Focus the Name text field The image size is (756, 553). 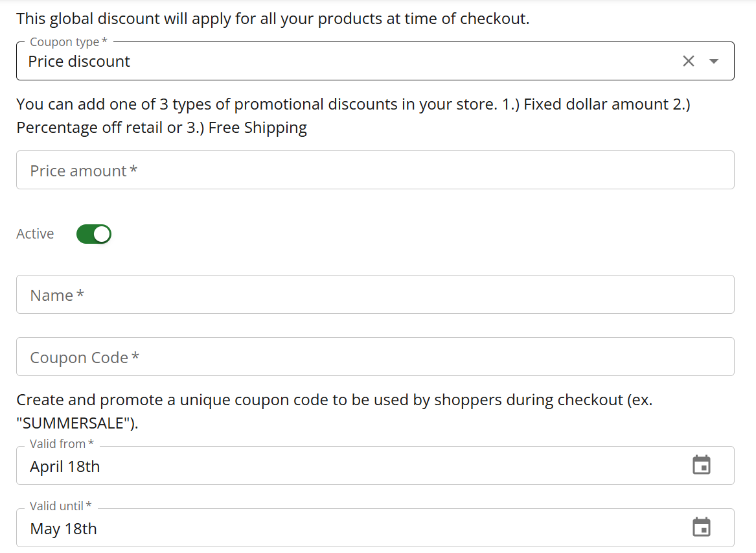(374, 295)
